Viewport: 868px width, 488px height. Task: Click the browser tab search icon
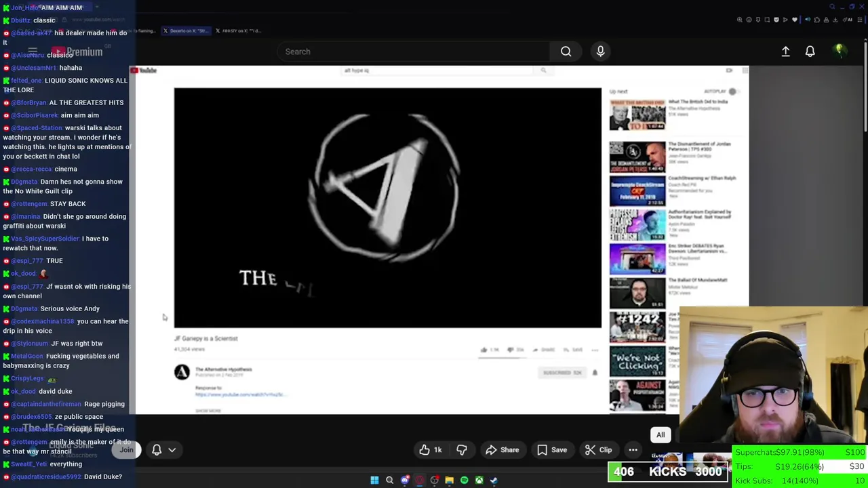832,7
